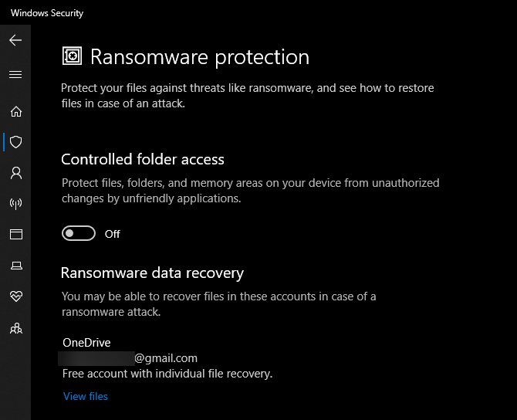Turn on Controlled folder access toggle

(x=79, y=233)
